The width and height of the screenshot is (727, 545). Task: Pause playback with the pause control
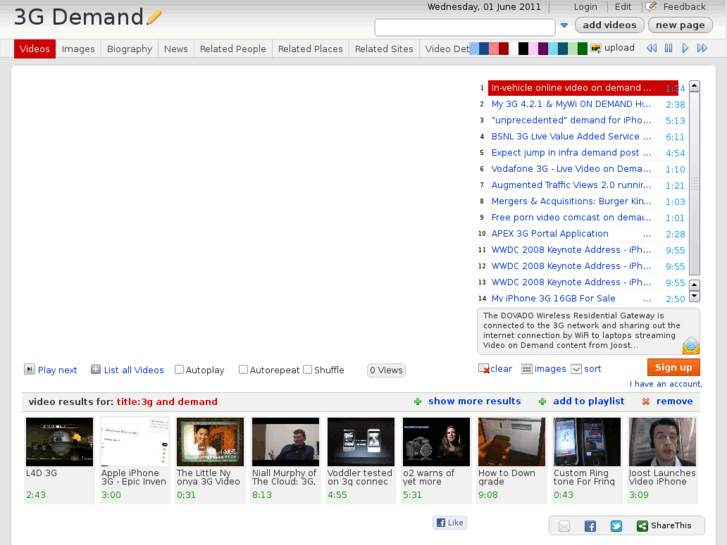tap(668, 48)
